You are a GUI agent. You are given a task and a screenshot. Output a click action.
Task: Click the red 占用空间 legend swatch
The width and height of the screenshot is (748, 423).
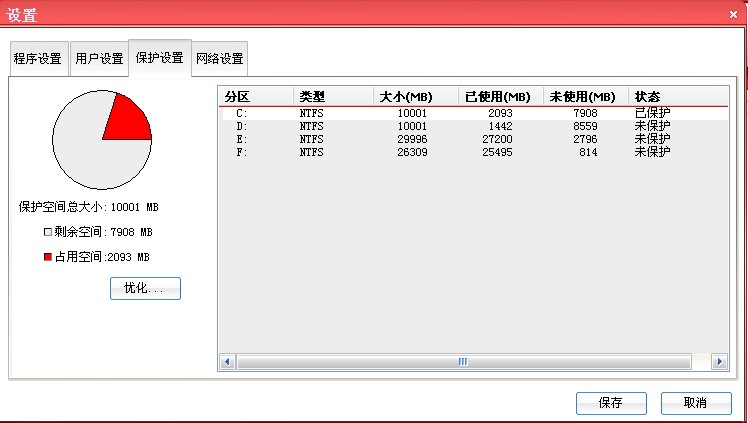pyautogui.click(x=47, y=257)
